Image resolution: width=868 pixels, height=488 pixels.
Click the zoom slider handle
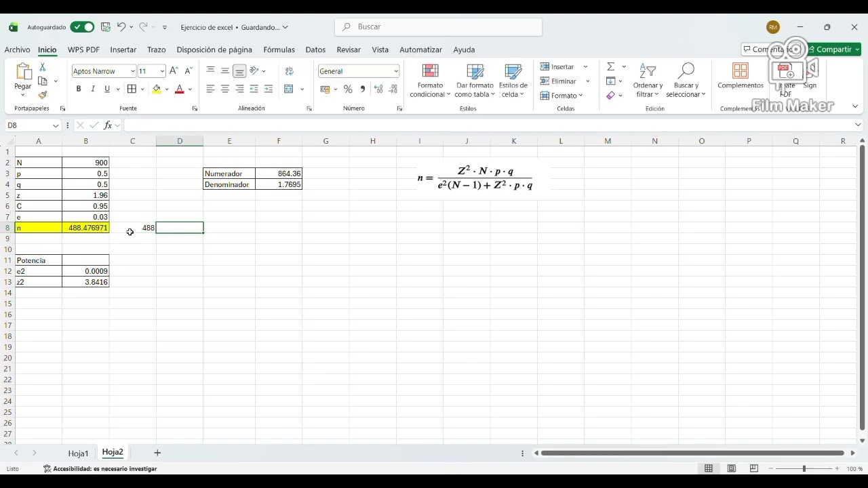pos(804,468)
